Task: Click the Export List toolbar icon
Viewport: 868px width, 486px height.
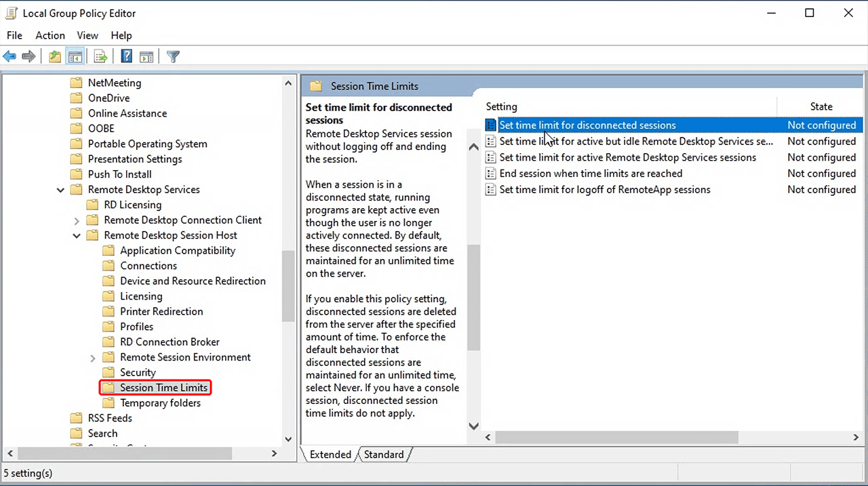Action: tap(100, 56)
